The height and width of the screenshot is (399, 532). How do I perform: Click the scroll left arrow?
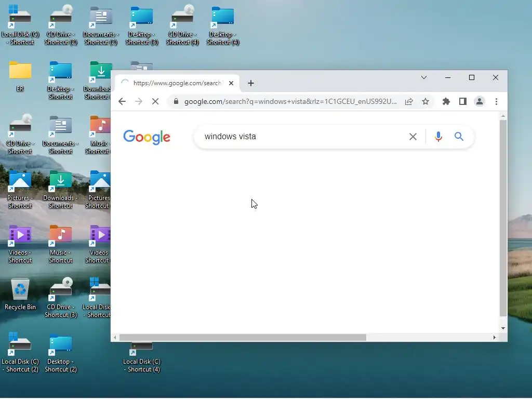[115, 337]
